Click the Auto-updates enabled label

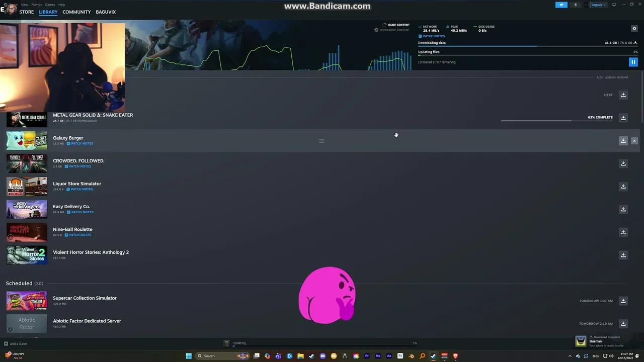[x=612, y=77]
